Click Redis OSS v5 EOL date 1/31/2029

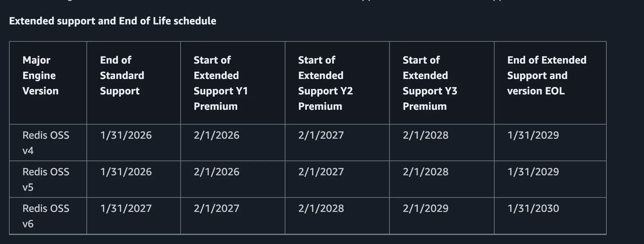[x=533, y=172]
